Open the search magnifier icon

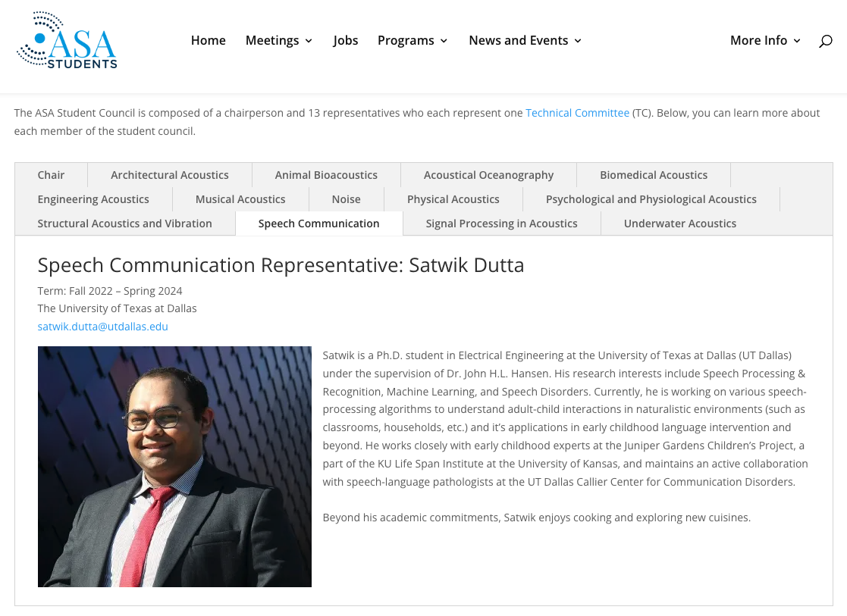(x=825, y=41)
